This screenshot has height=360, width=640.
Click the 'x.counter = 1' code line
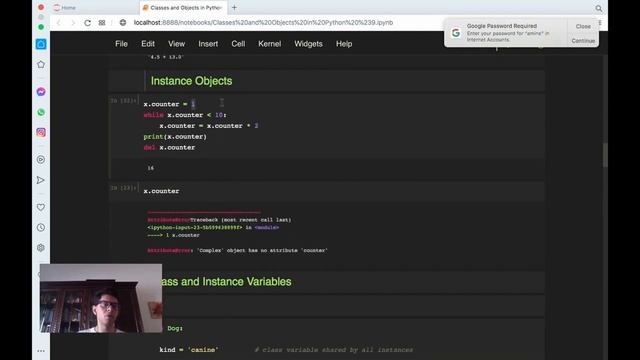[169, 104]
